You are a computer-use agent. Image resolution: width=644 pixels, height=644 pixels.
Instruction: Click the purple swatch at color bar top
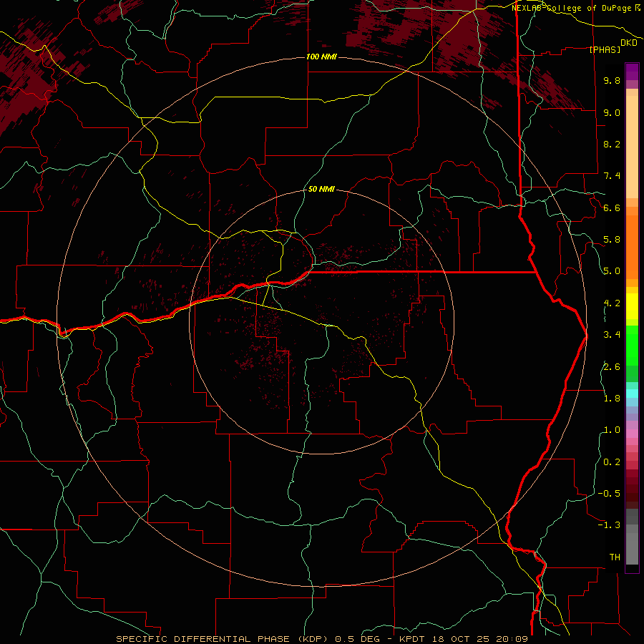(632, 72)
